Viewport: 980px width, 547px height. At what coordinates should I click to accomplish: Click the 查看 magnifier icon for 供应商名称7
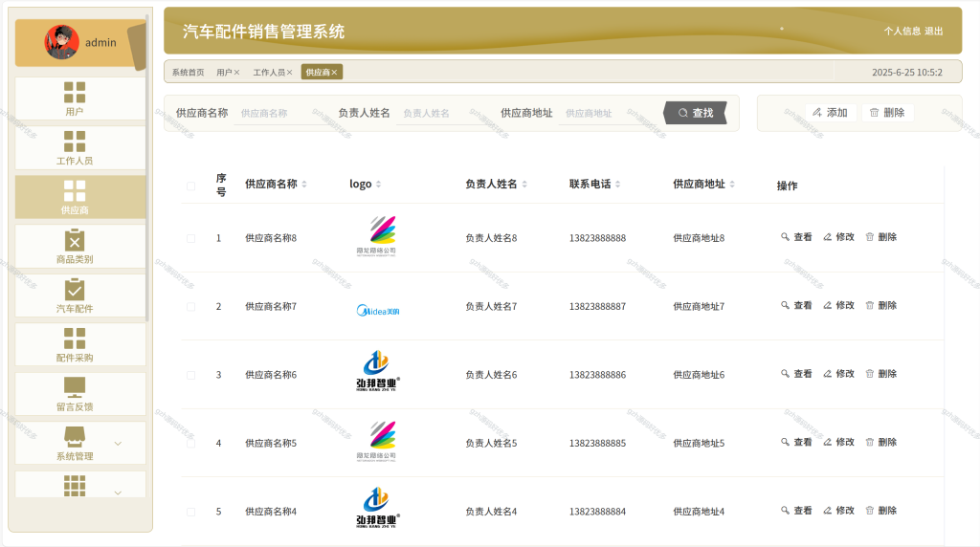click(785, 305)
